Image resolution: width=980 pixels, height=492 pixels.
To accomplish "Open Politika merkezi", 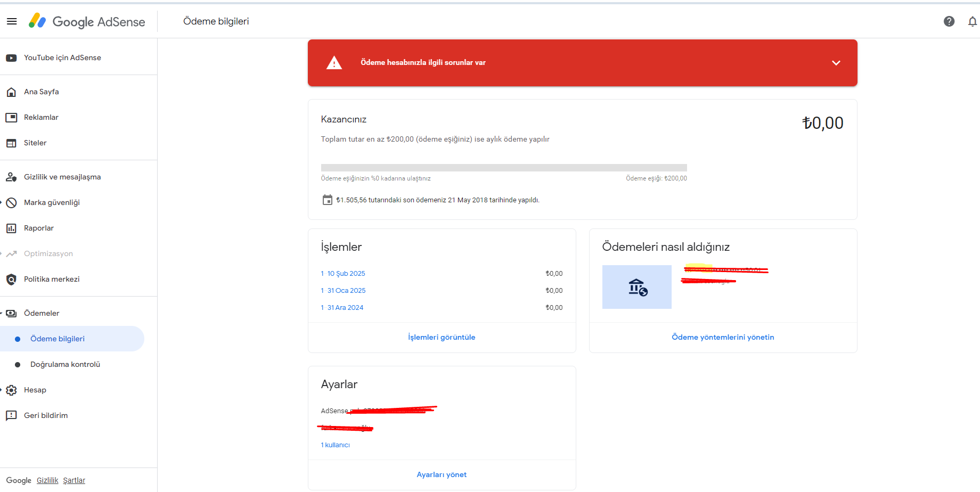I will click(x=52, y=279).
